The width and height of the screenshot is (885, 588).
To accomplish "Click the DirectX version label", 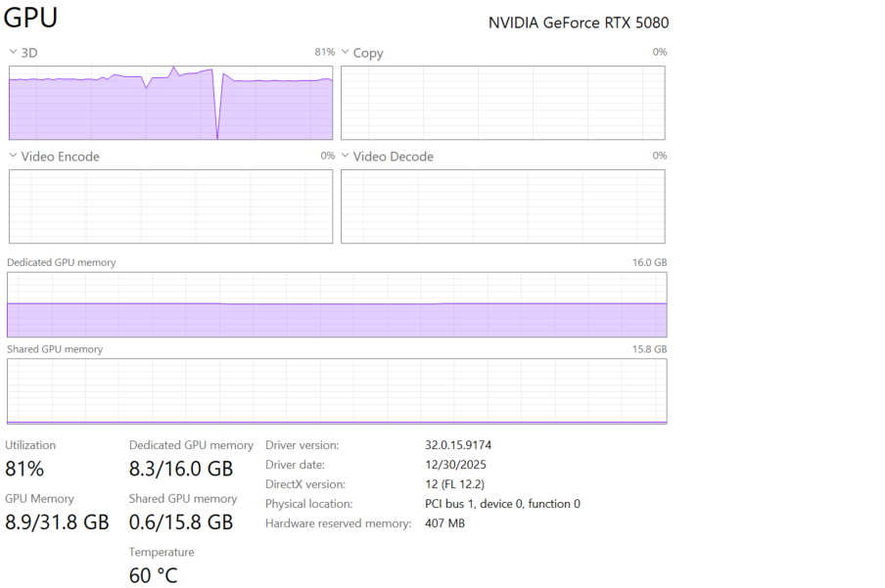I will pos(305,484).
